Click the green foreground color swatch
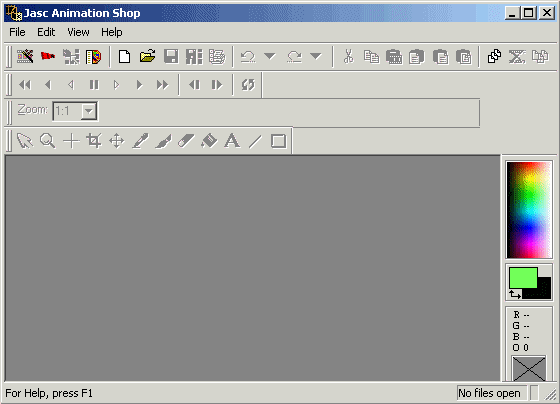Viewport: 560px width, 404px height. tap(523, 278)
